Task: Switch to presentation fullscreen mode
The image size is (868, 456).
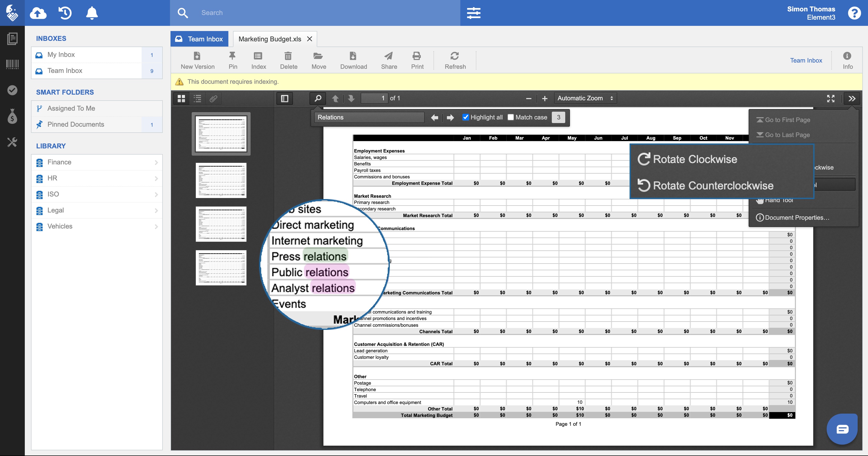Action: click(831, 98)
